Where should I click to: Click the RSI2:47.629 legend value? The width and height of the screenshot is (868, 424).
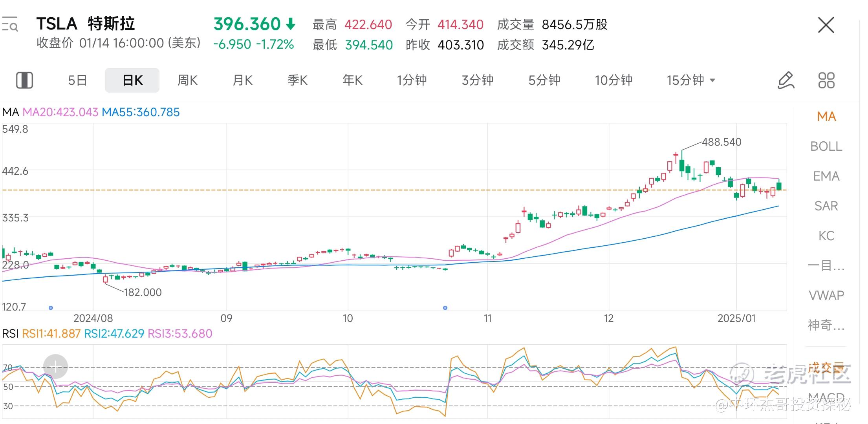coord(114,334)
